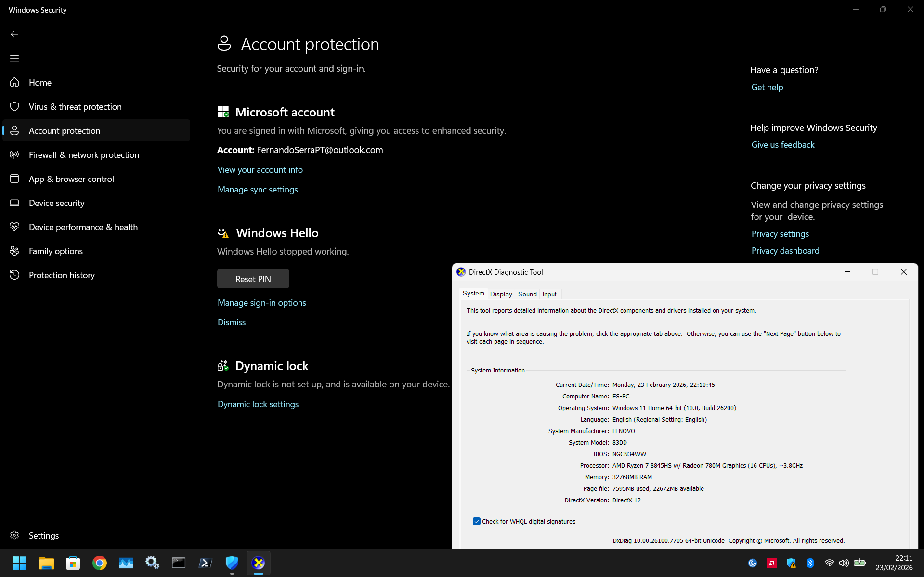This screenshot has width=924, height=577.
Task: Open Device performance & health
Action: (96, 227)
